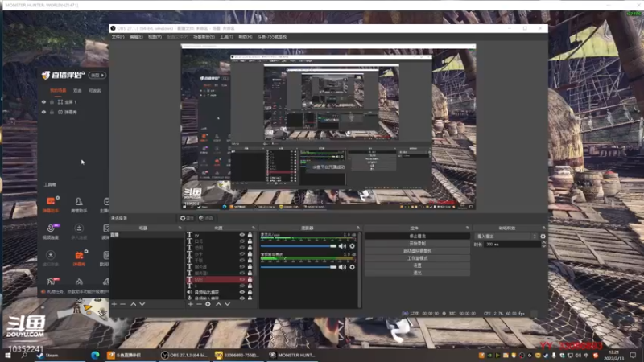Open the Windows Start menu
The image size is (644, 362).
coord(7,355)
